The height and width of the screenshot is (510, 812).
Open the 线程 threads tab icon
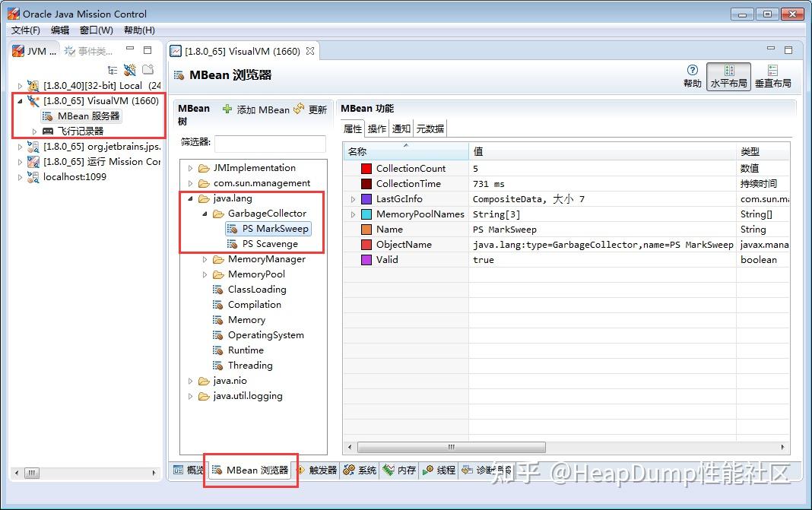pos(428,470)
